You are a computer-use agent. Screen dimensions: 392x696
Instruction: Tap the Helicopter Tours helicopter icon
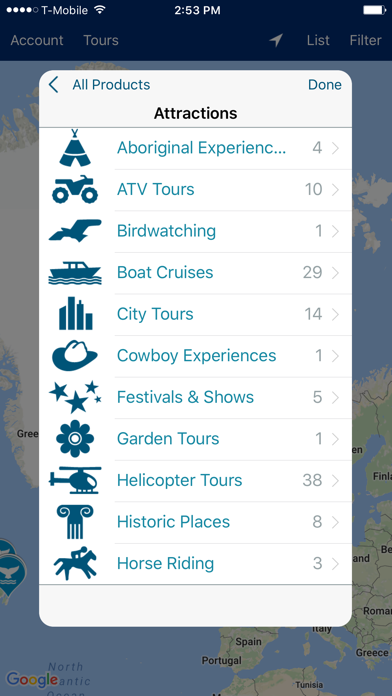[75, 480]
